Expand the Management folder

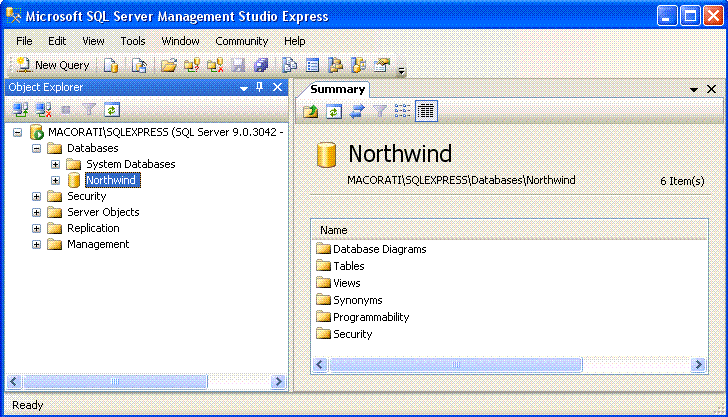point(36,244)
